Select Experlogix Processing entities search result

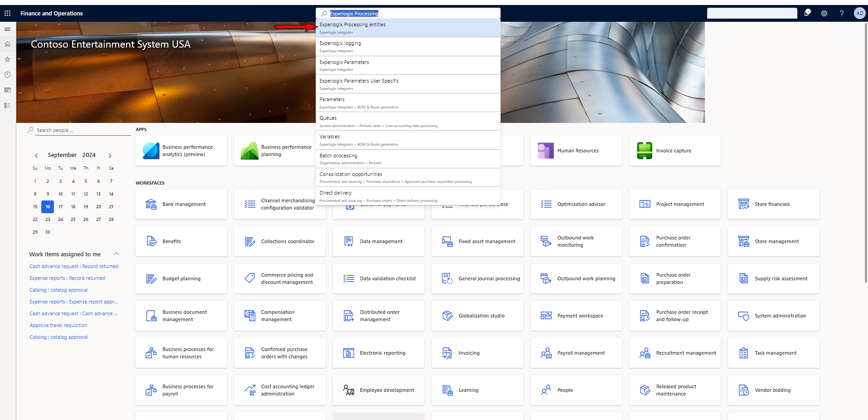click(408, 28)
